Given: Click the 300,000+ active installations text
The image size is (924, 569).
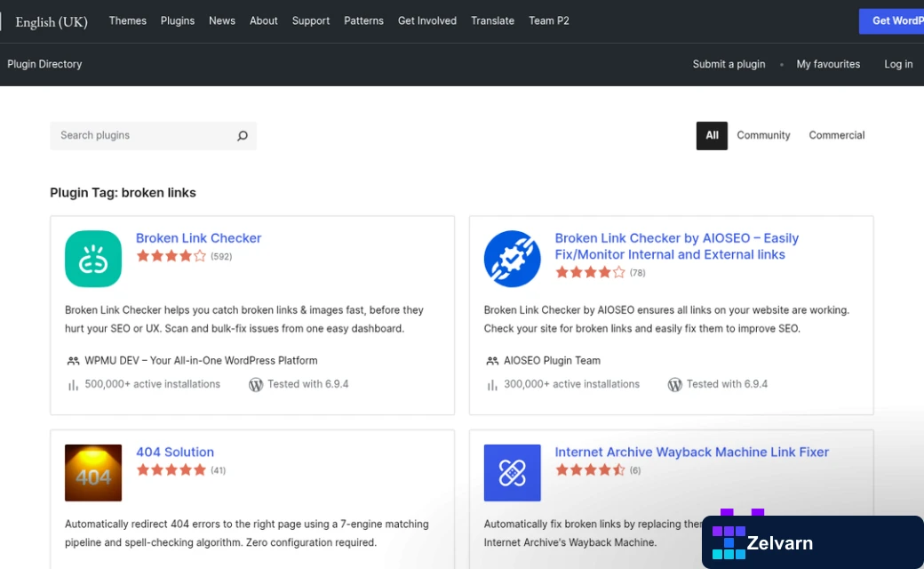Looking at the screenshot, I should 571,384.
